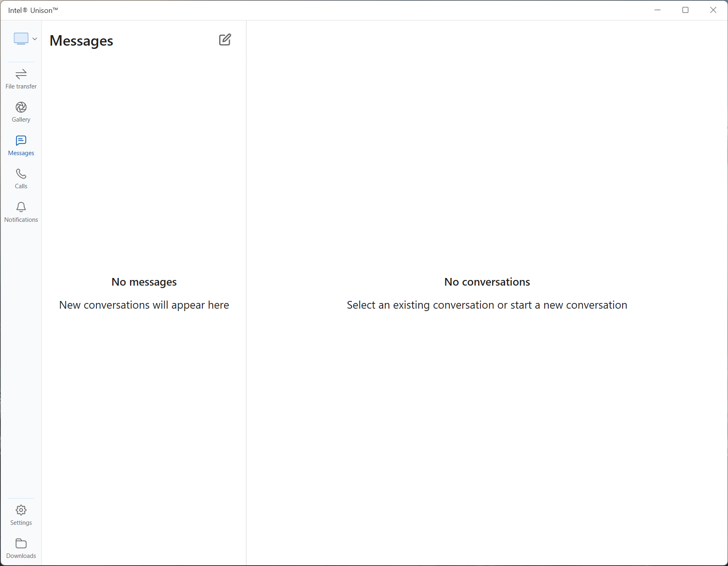Go to Calls via its text label
Image resolution: width=728 pixels, height=566 pixels.
coord(21,186)
